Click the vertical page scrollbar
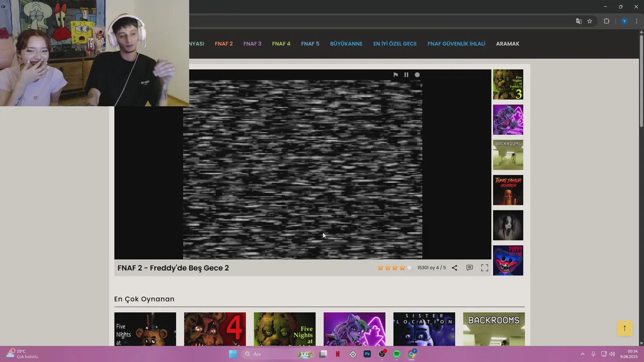644x362 pixels. click(641, 80)
